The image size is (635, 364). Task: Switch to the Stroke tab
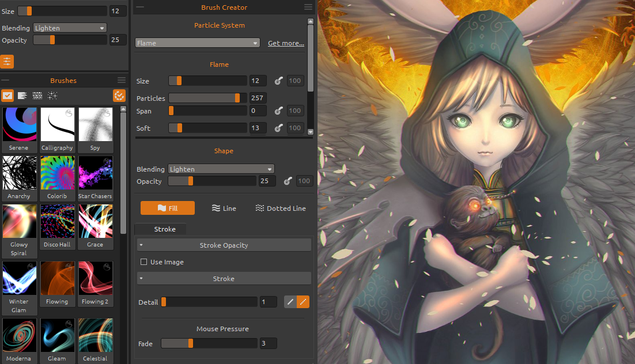(165, 229)
